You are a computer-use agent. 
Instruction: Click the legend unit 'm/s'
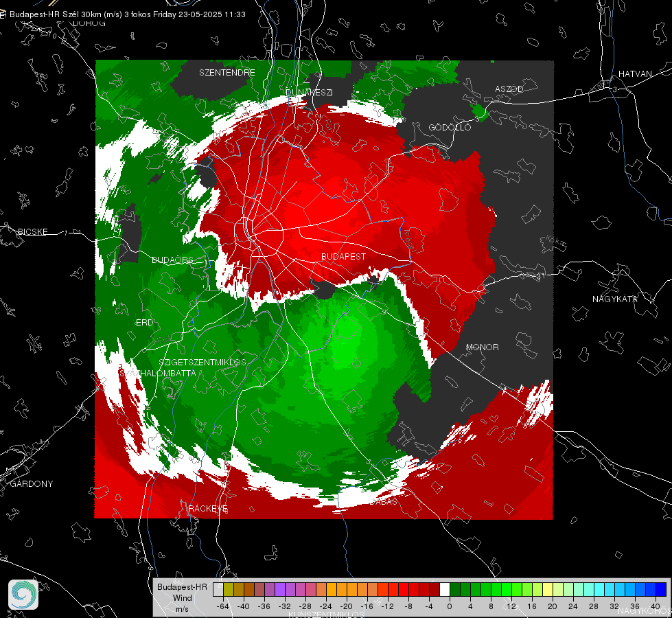tap(182, 609)
